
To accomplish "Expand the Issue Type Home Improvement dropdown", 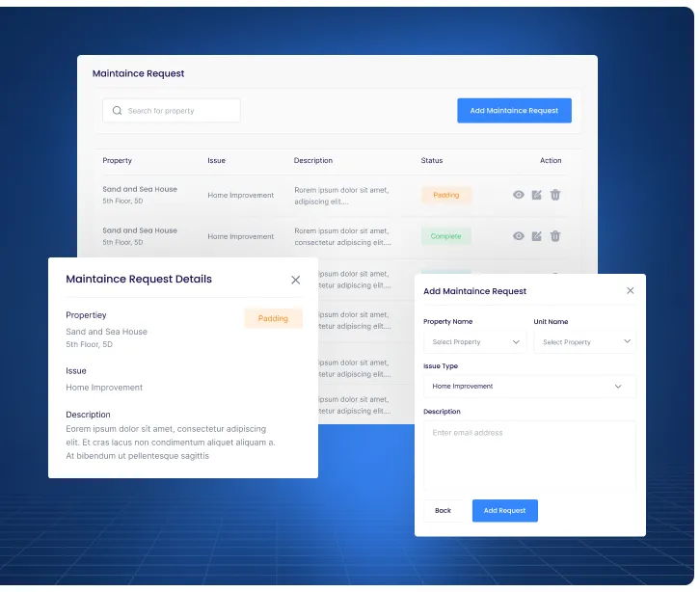I will pyautogui.click(x=529, y=387).
